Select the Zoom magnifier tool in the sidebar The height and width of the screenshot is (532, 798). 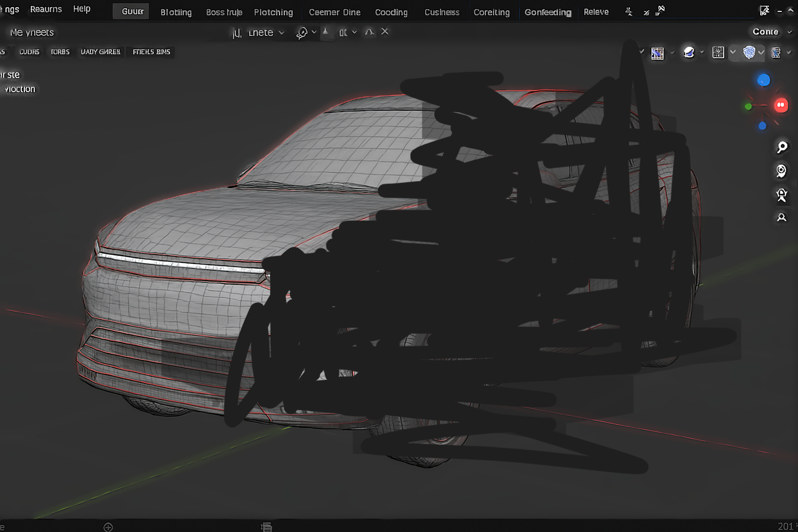782,148
